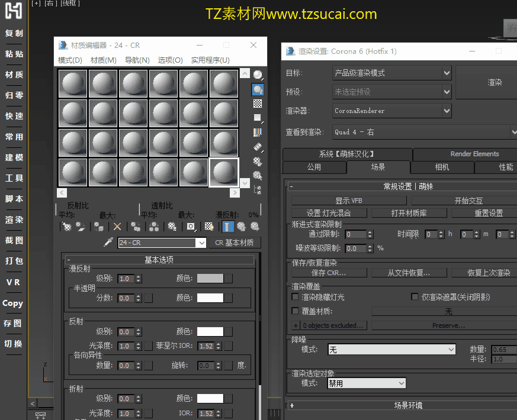Viewport: 517px width, 420px height.
Task: Click the 漫反射 颜色 map slot square
Action: click(229, 279)
